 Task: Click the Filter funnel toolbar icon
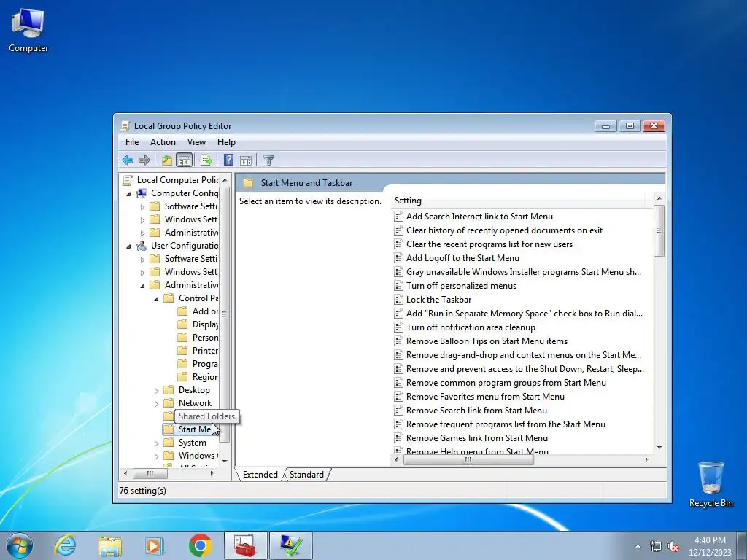[268, 160]
